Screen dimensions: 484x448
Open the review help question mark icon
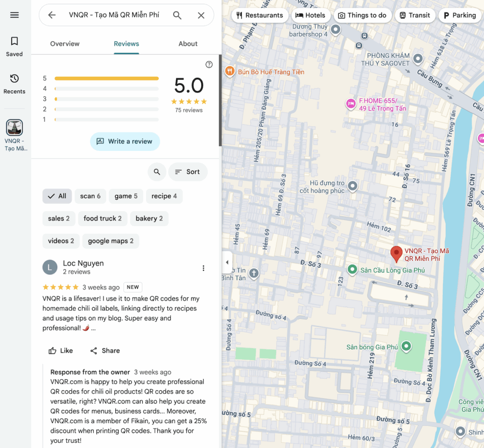click(209, 64)
